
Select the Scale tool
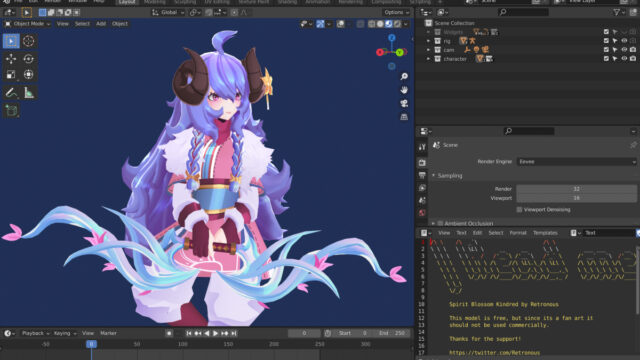coord(11,74)
